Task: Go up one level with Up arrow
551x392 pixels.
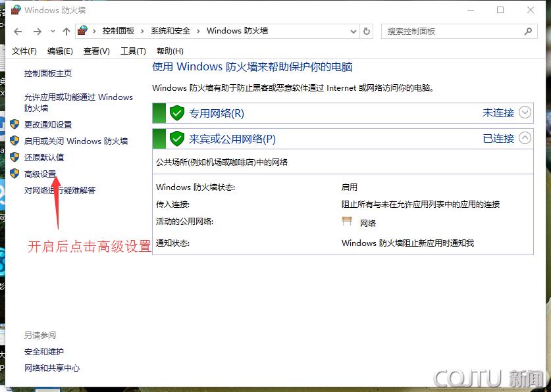Action: (x=66, y=32)
